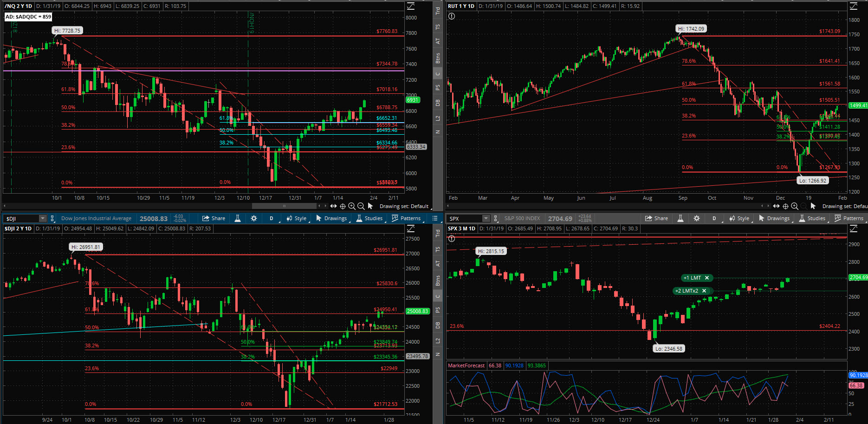Select crosshair cursor icon under the /NQ chart
Viewport: 868px width, 424px height.
pos(343,206)
